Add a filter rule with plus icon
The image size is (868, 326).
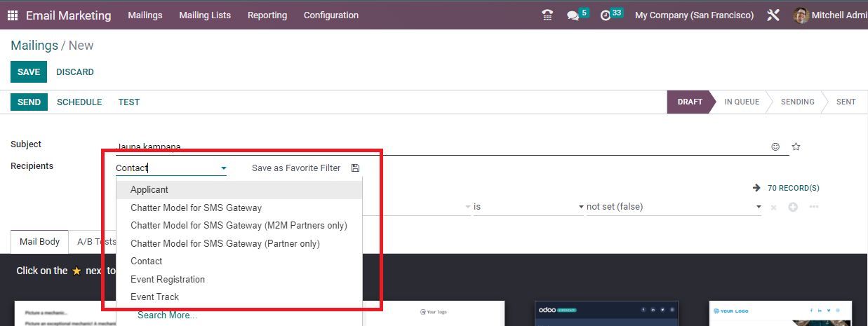[x=793, y=208]
